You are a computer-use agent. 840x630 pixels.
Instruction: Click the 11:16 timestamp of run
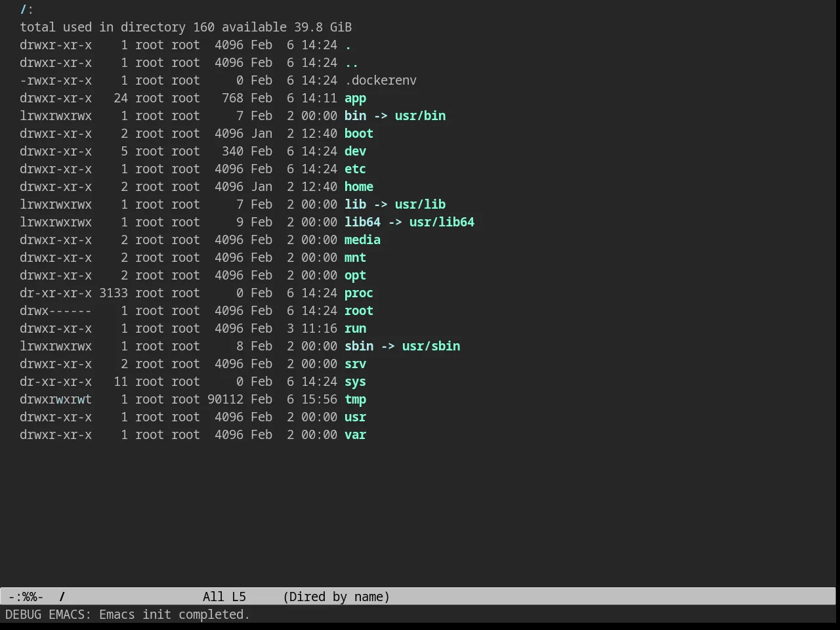click(319, 329)
